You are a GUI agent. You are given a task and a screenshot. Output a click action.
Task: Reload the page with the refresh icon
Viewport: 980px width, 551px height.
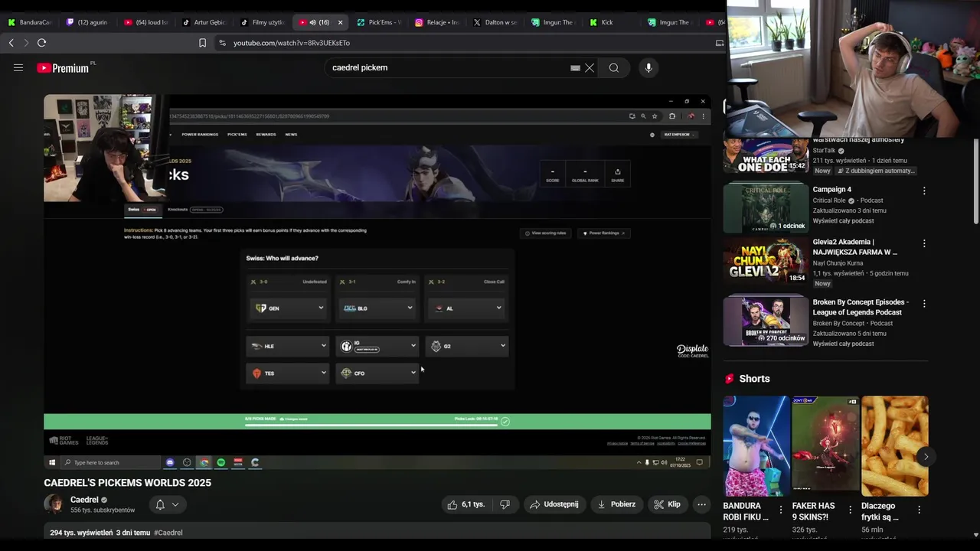point(41,43)
